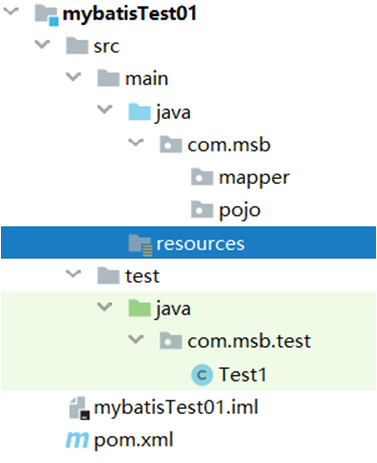Collapse the mybatisTest01 project root
The width and height of the screenshot is (377, 463).
(11, 12)
